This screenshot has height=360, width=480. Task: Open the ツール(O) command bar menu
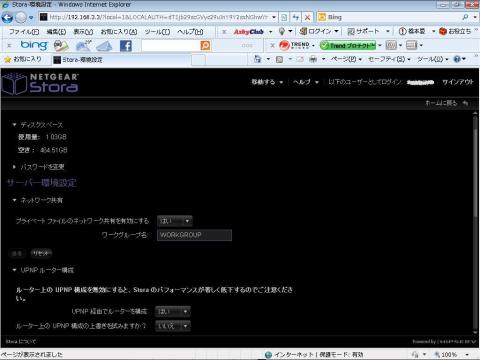point(432,59)
